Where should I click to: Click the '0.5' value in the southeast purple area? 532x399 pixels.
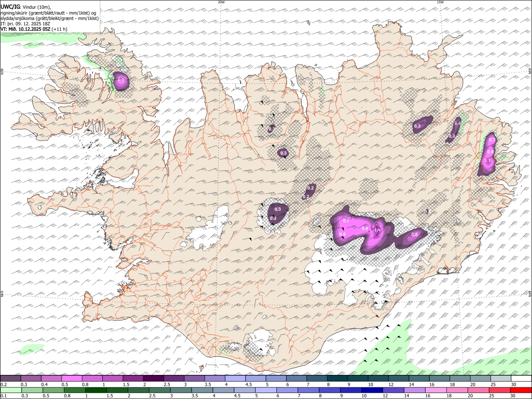coord(414,234)
